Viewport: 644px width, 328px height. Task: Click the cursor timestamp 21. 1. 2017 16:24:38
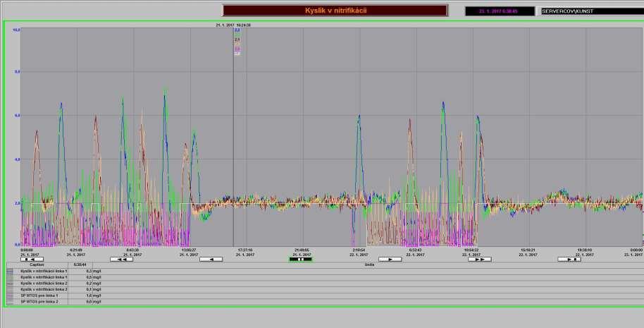[x=233, y=25]
